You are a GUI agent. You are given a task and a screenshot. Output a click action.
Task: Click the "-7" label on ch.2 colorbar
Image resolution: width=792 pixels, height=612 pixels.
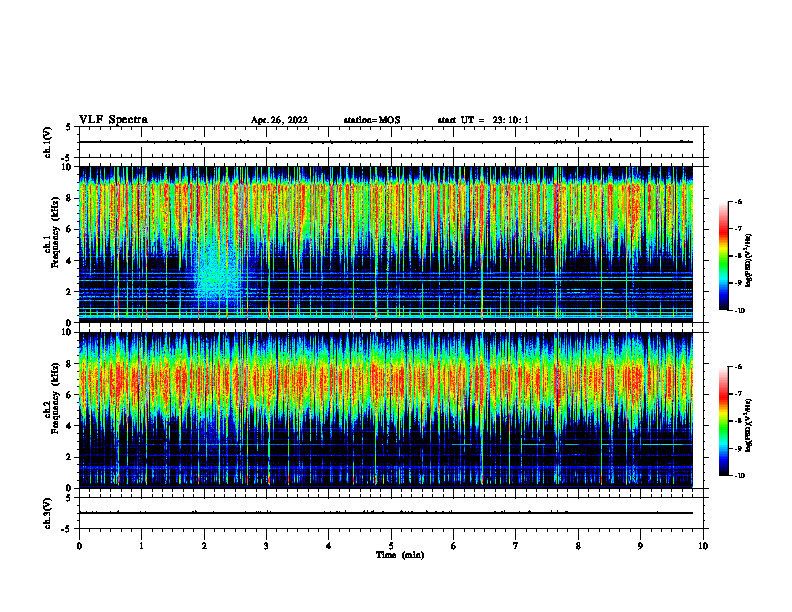[x=738, y=394]
